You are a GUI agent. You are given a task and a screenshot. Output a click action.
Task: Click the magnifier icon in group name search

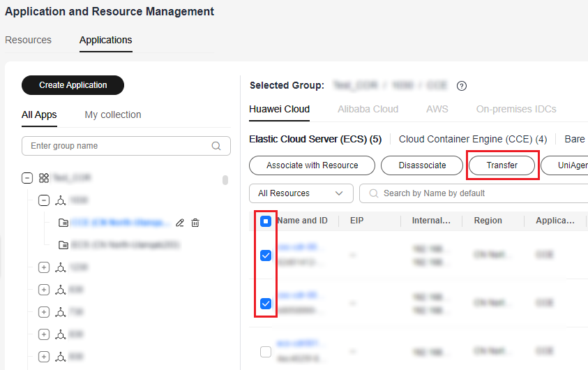pos(216,146)
